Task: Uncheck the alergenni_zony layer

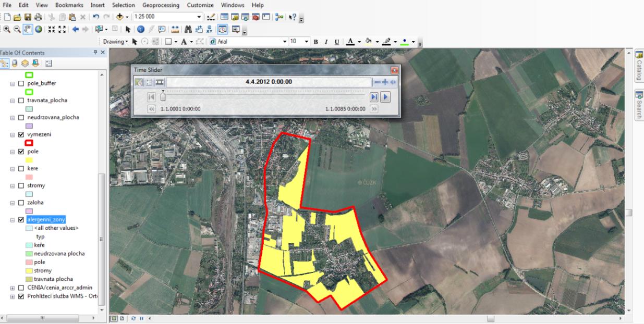Action: 21,220
